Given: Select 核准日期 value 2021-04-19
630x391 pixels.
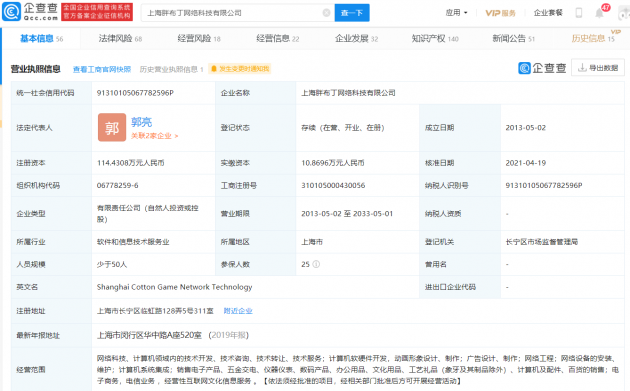Looking at the screenshot, I should [526, 163].
